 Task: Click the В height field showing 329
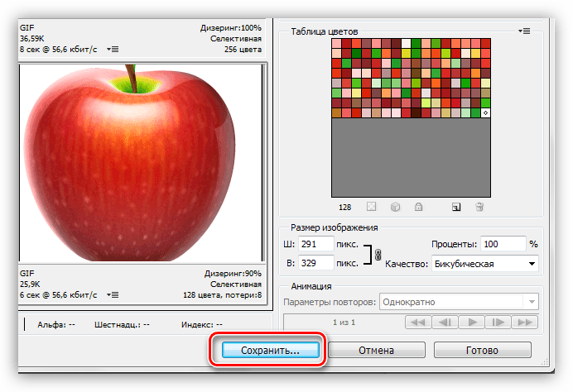coord(316,263)
